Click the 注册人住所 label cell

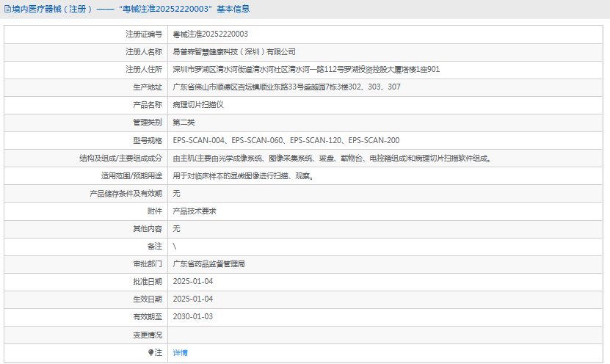86,69
